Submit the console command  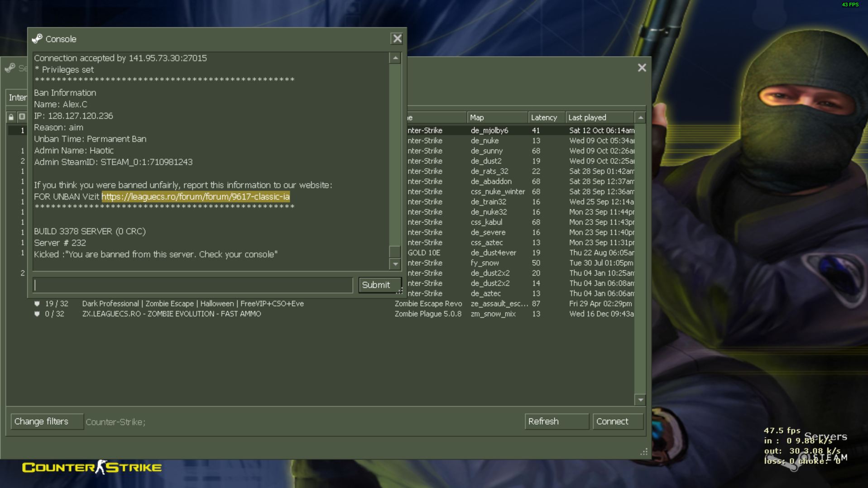pyautogui.click(x=379, y=285)
